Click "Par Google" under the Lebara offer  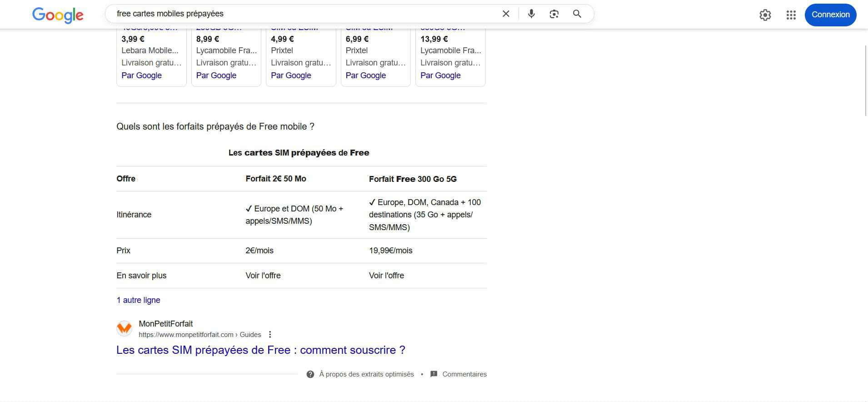(x=141, y=75)
